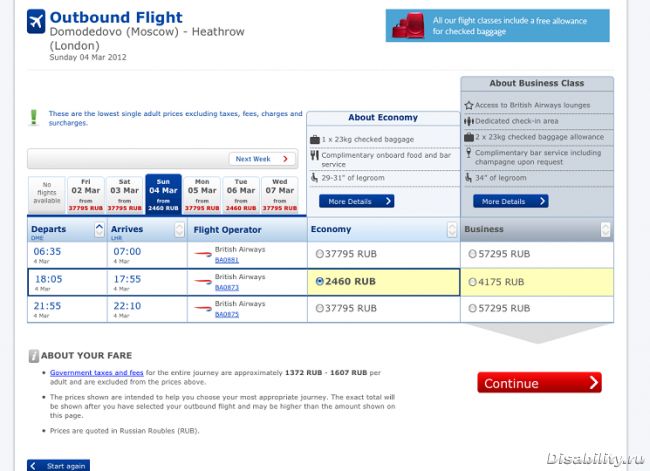Image resolution: width=650 pixels, height=471 pixels.
Task: Click the Economy checked baggage suitcase icon
Action: point(314,139)
